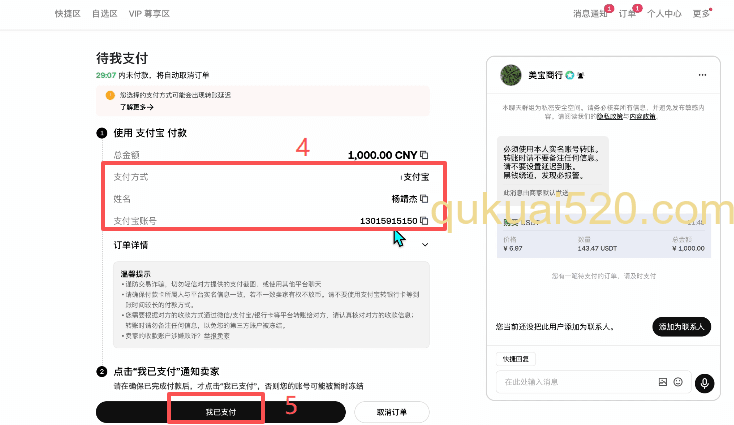
Task: Open 消息通知 notifications
Action: click(590, 14)
